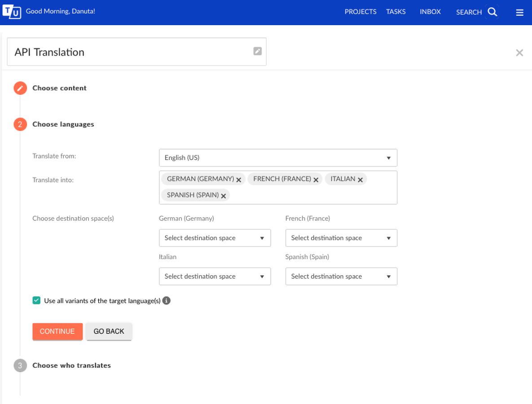Go to TASKS in the top navigation
This screenshot has width=532, height=404.
[396, 12]
